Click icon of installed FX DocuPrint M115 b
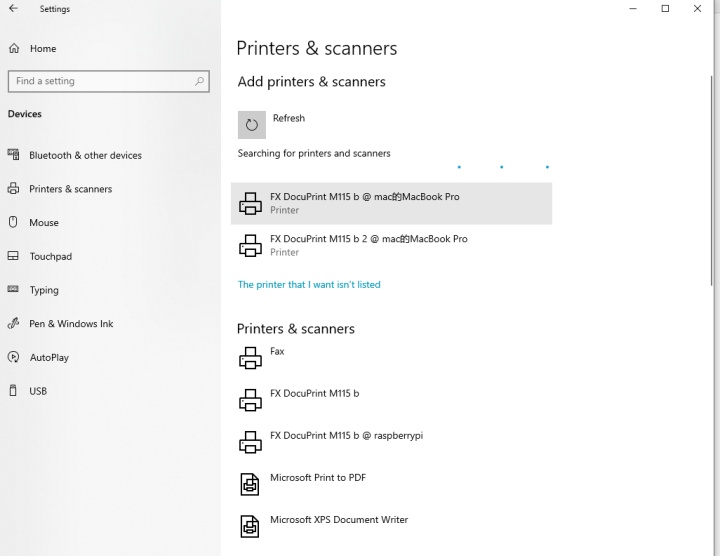Image resolution: width=720 pixels, height=556 pixels. 250,400
